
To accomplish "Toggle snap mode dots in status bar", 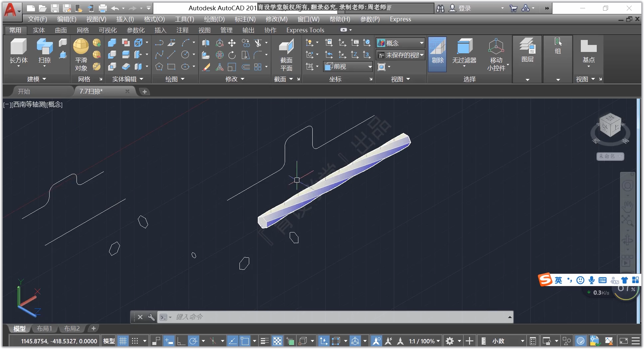I will pyautogui.click(x=135, y=341).
